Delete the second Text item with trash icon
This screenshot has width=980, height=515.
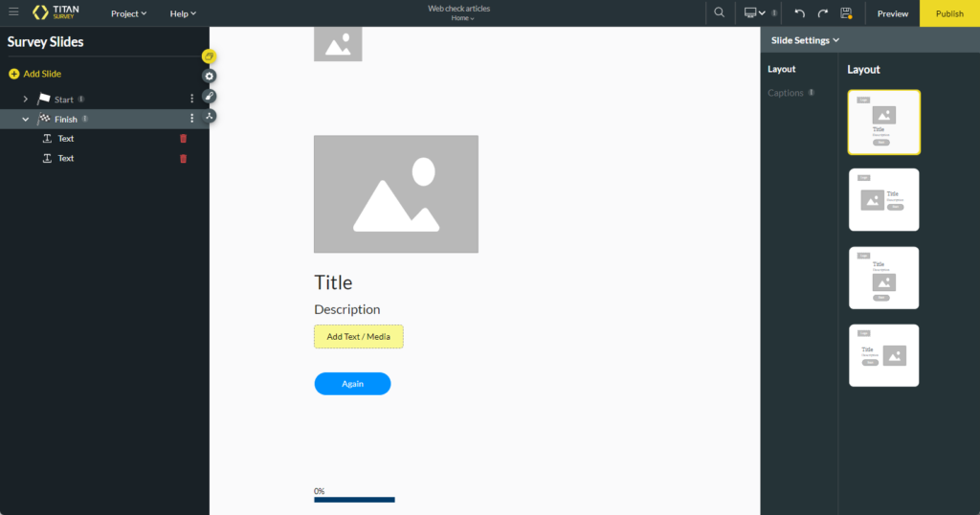pyautogui.click(x=183, y=159)
